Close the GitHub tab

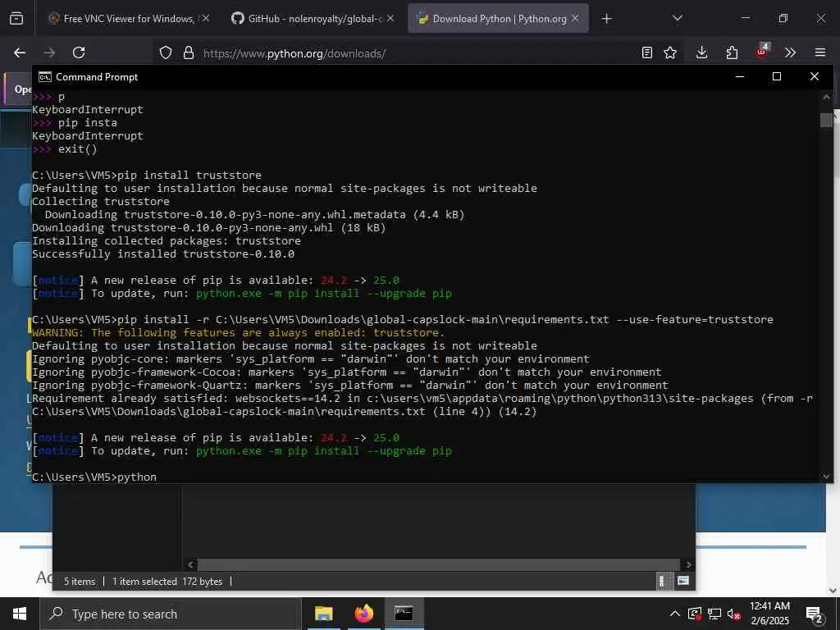390,19
